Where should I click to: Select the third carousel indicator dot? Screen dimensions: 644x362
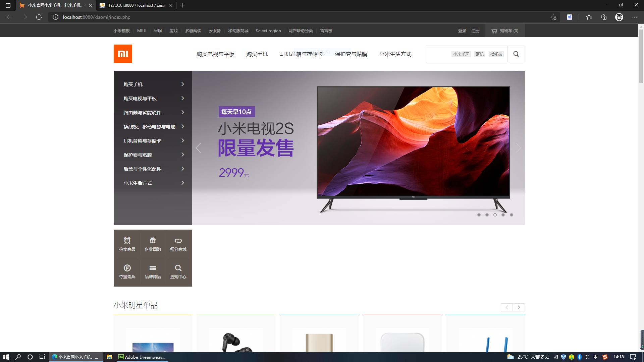tap(495, 215)
